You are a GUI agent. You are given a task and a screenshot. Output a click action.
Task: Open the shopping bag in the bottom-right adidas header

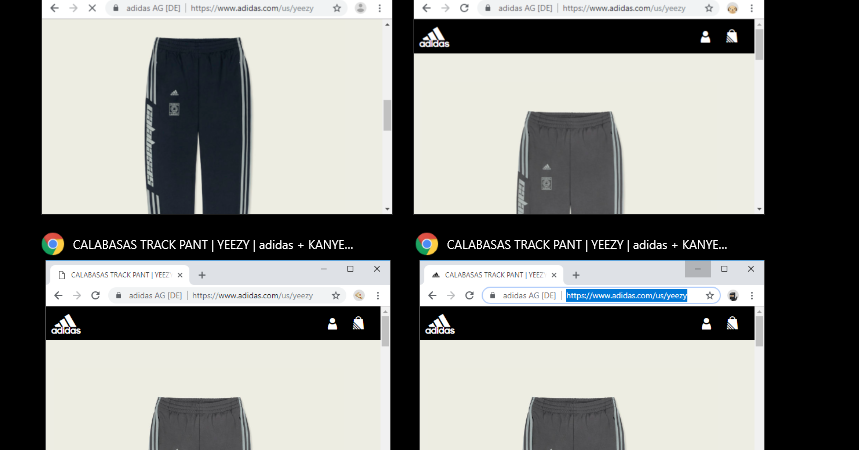pyautogui.click(x=732, y=324)
